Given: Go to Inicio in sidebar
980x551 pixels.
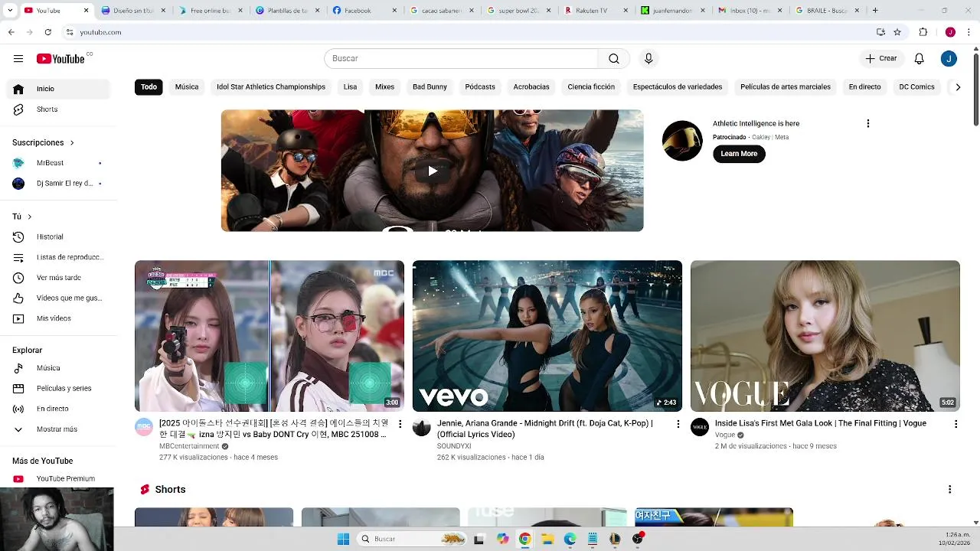Looking at the screenshot, I should 58,89.
